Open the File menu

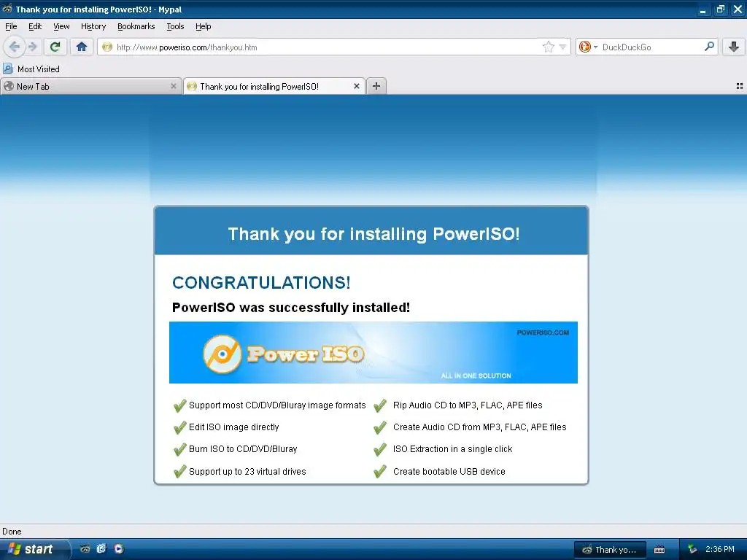coord(11,26)
